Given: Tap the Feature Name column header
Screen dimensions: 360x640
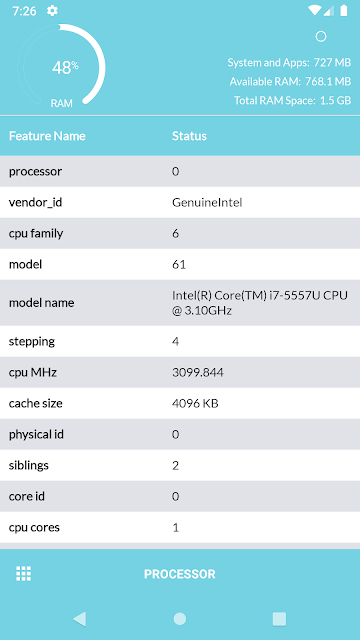Looking at the screenshot, I should (x=47, y=136).
